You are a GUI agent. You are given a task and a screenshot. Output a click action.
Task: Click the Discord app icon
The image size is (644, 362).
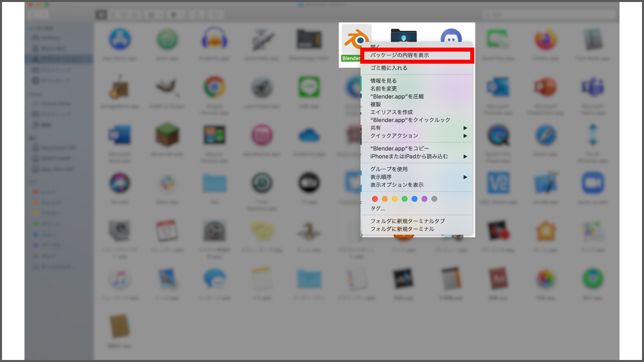click(451, 36)
